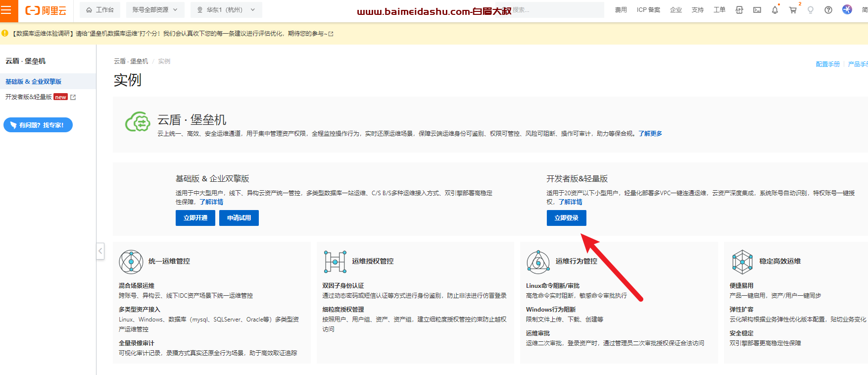Click the 实例 page title

128,80
